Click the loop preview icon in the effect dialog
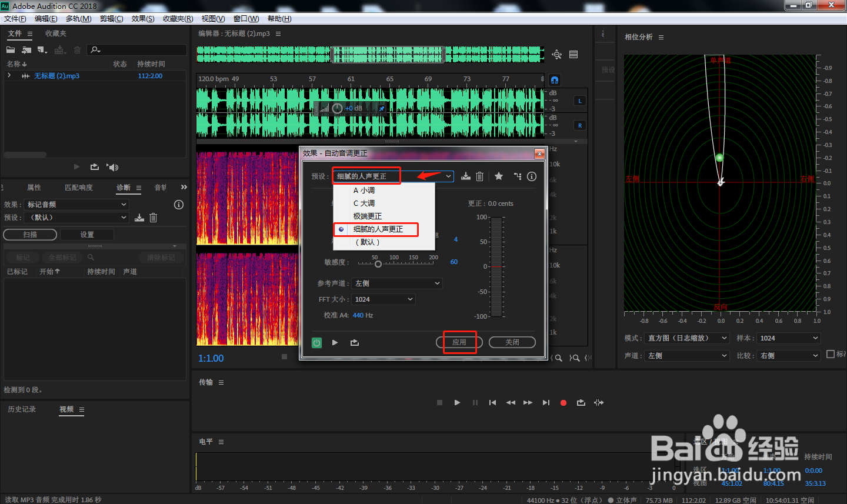The width and height of the screenshot is (847, 504). [355, 342]
